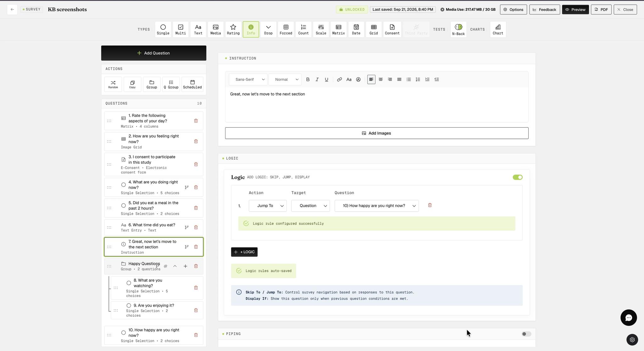Open the Sans-Serif font dropdown
This screenshot has height=351, width=644.
tap(248, 80)
